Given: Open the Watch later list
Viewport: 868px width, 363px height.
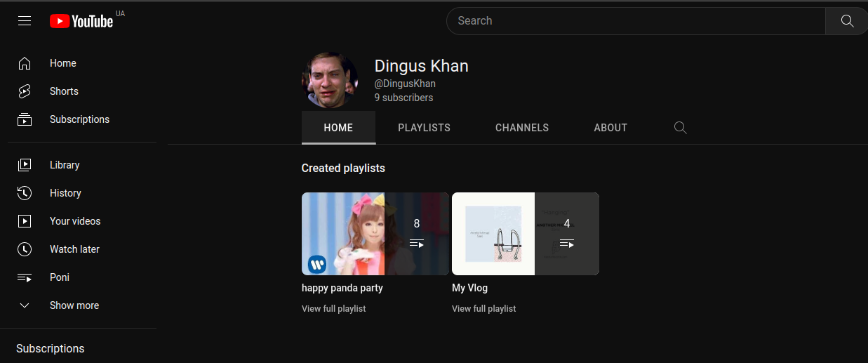Looking at the screenshot, I should (x=74, y=249).
